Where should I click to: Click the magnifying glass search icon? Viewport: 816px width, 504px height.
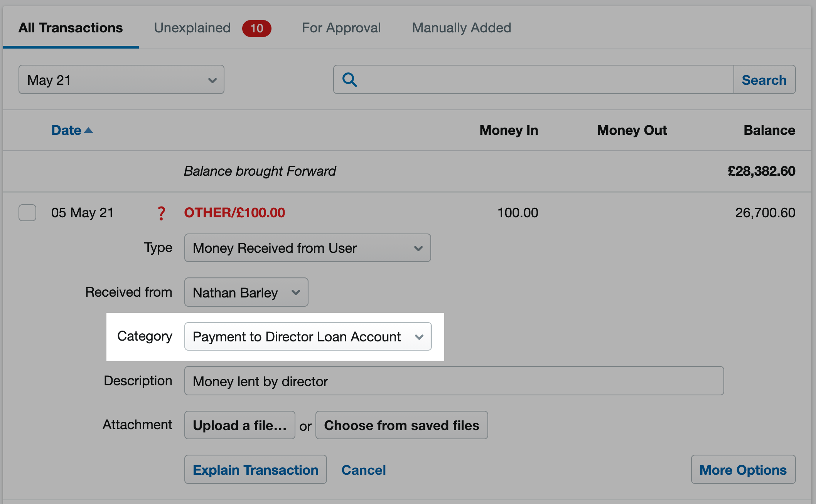coord(349,80)
